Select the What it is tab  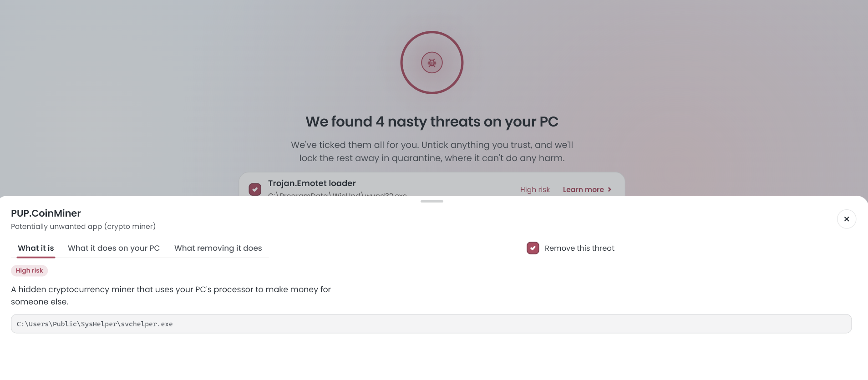[x=36, y=248]
